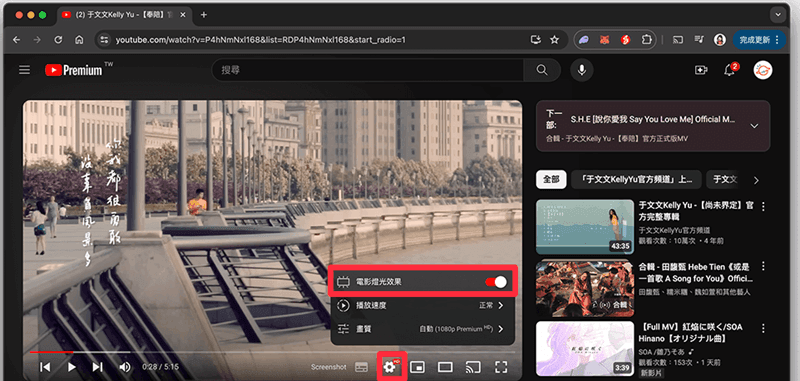
Task: Open 田馥甄 A Song for You thumbnail
Action: tap(585, 288)
